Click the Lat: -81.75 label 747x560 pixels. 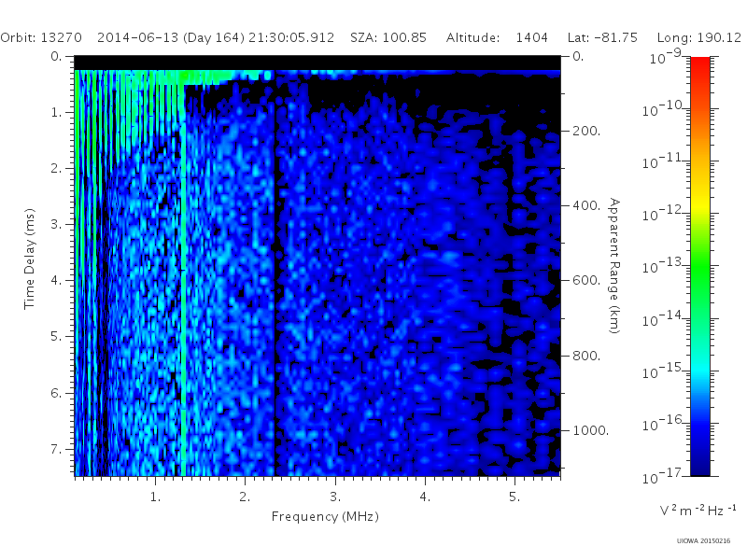point(602,37)
